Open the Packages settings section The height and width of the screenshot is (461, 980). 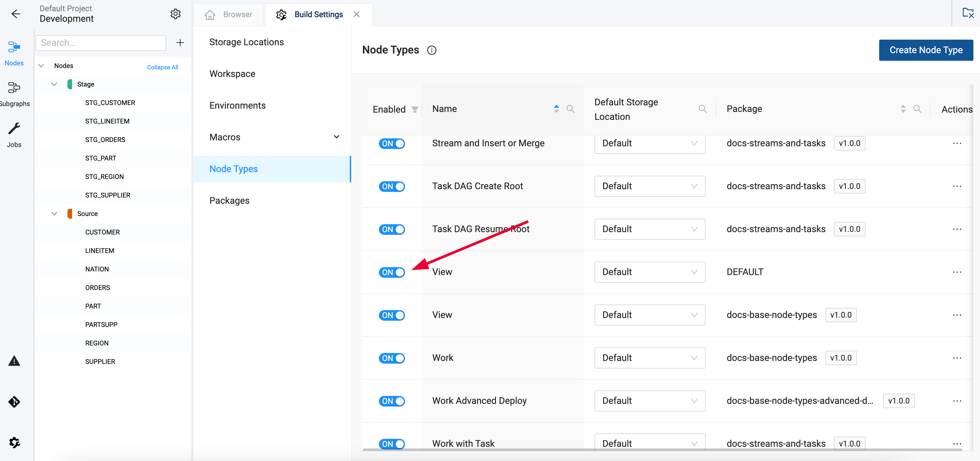(229, 200)
